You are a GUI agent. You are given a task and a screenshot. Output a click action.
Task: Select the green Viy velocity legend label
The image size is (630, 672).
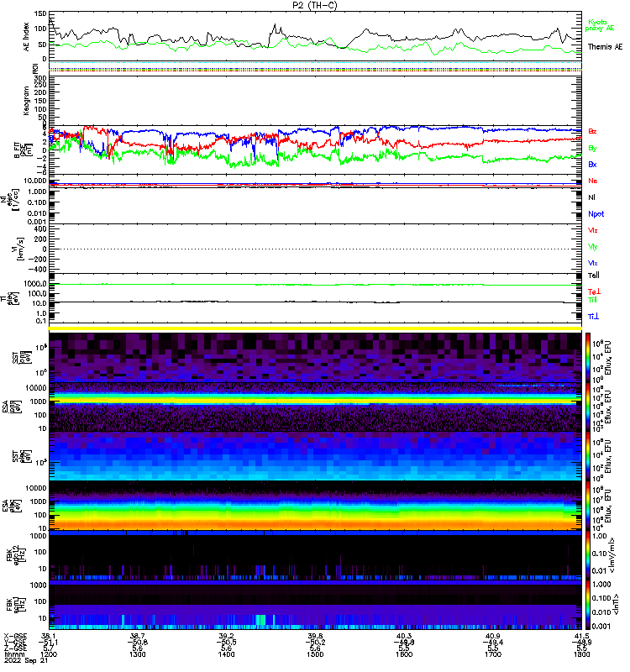coord(592,246)
